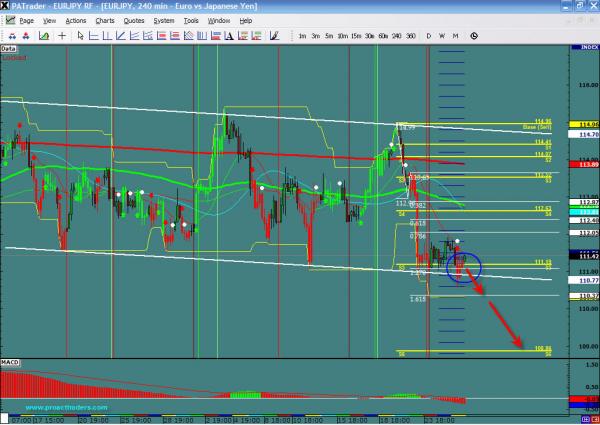Click the Data label on chart
Viewport: 600px width, 425px height.
click(x=9, y=47)
